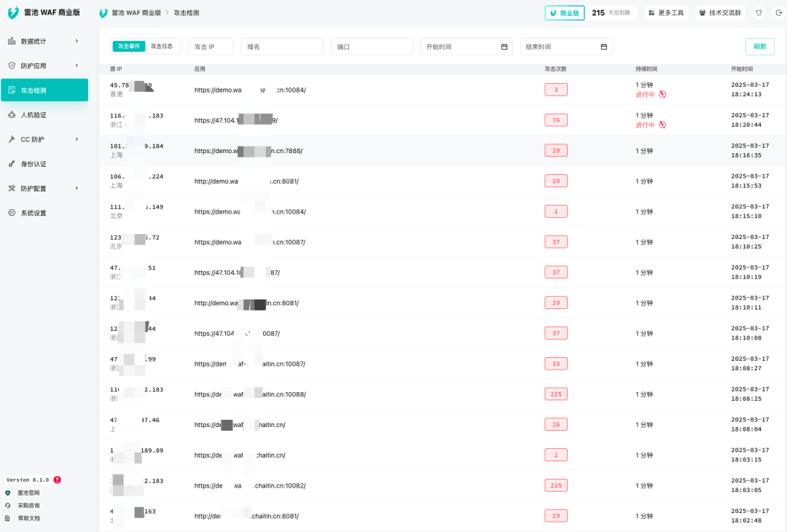The image size is (787, 532).
Task: Click the 攻击次数 column header
Action: pyautogui.click(x=555, y=69)
